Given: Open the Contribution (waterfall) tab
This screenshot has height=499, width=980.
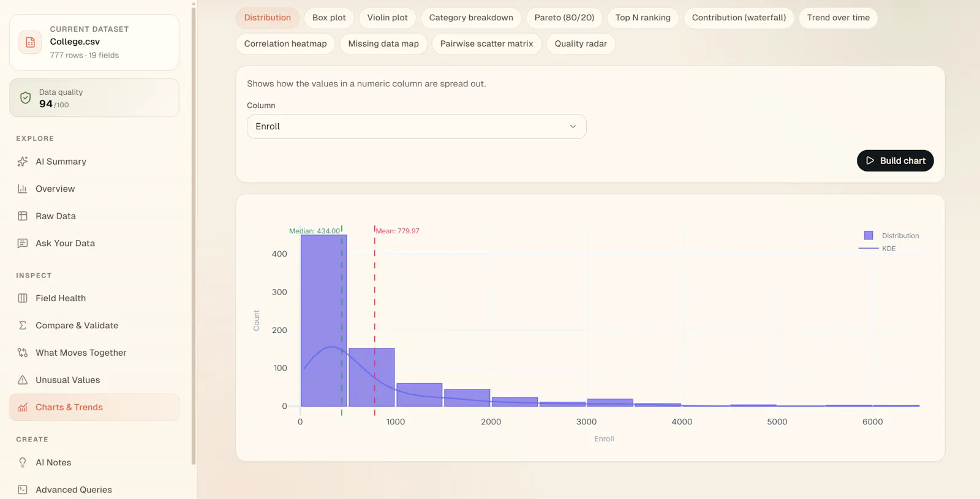Looking at the screenshot, I should pos(739,18).
